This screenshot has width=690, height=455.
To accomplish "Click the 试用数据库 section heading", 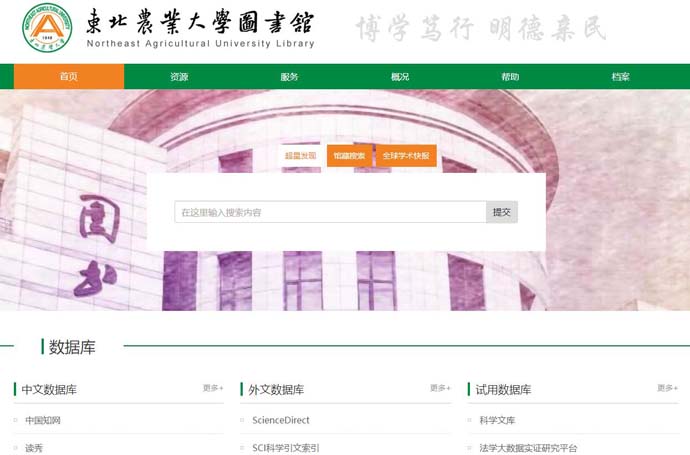I will [x=503, y=389].
